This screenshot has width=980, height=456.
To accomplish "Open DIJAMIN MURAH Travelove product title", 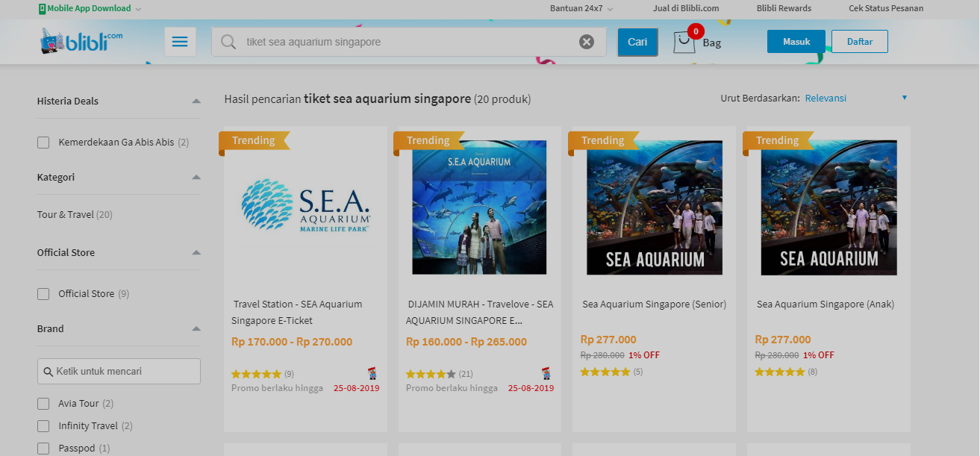I will pyautogui.click(x=480, y=313).
